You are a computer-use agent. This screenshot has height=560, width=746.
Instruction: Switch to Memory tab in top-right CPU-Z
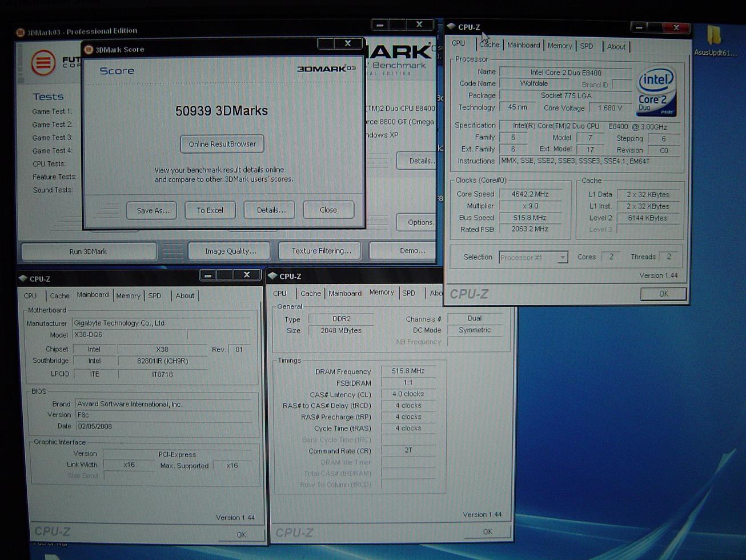click(560, 46)
